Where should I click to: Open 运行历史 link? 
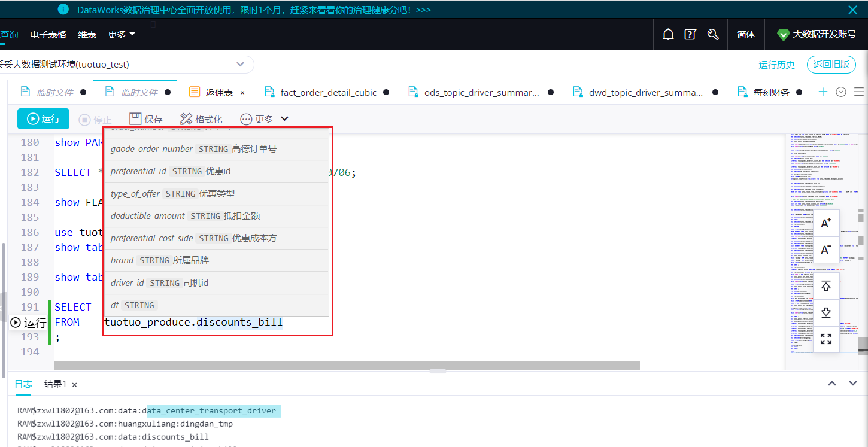(776, 65)
